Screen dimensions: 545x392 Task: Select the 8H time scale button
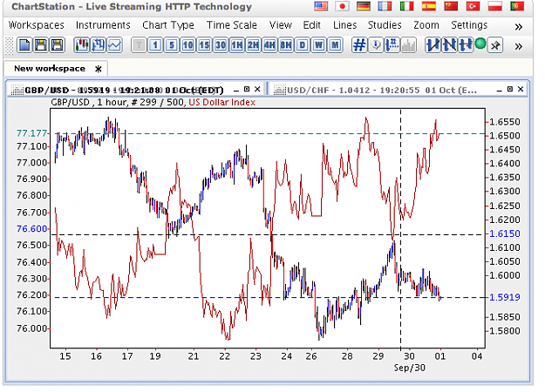286,45
